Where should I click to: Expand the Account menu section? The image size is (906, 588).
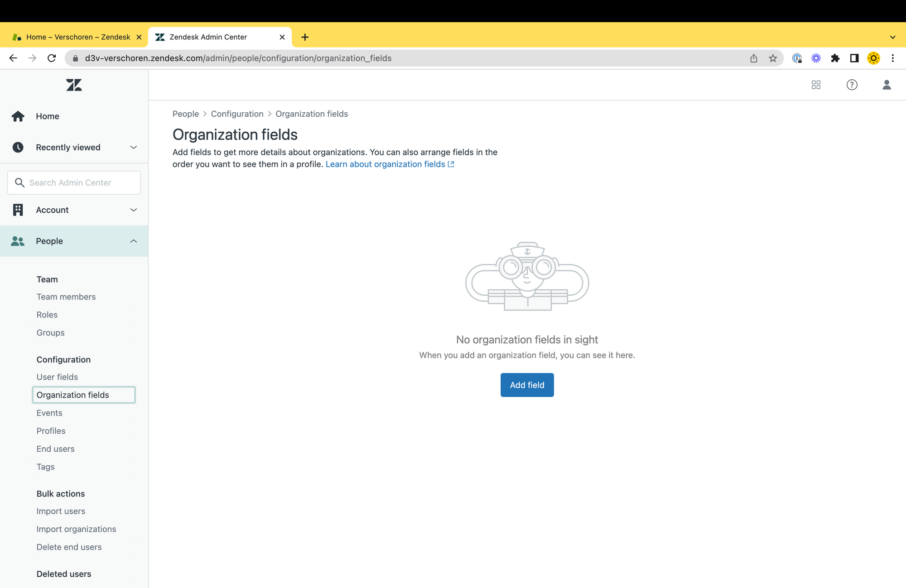point(133,210)
